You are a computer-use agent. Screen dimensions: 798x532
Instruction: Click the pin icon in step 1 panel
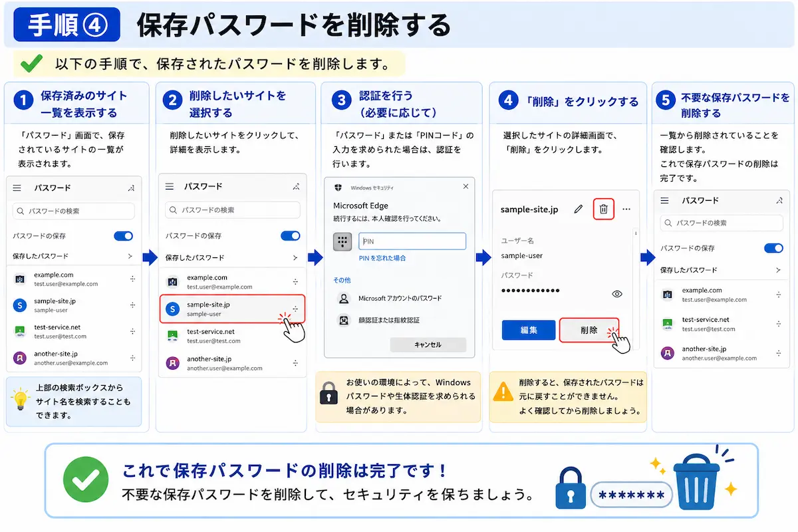(x=131, y=189)
